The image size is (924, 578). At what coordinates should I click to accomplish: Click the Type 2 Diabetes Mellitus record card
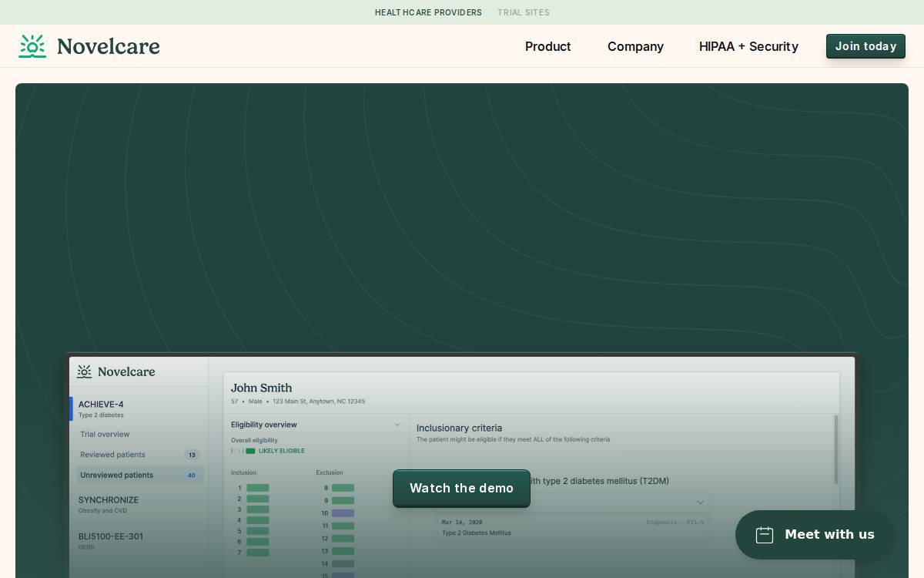(573, 528)
